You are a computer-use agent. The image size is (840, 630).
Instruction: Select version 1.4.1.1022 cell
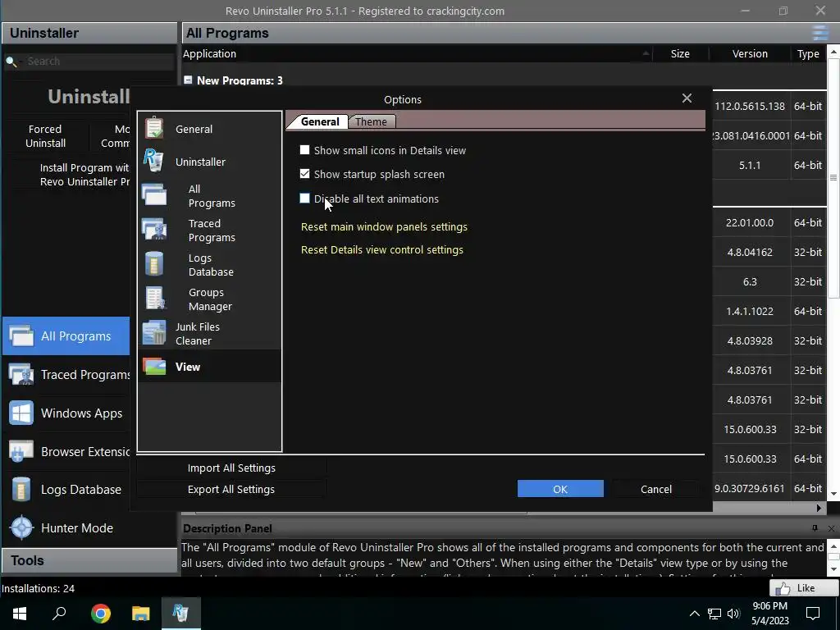[750, 311]
